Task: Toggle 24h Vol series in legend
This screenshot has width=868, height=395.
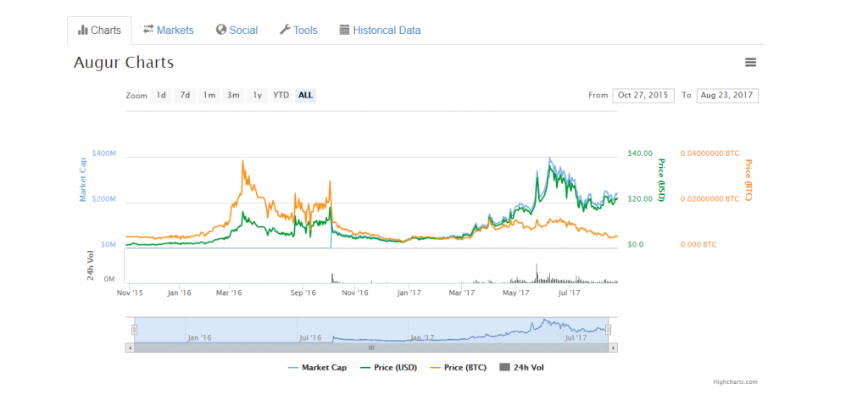Action: click(x=521, y=367)
